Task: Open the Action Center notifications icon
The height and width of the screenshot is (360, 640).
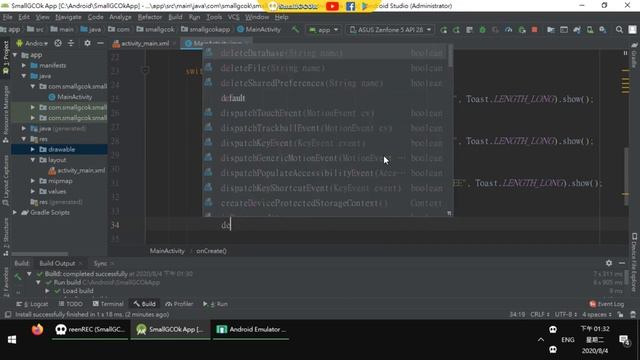Action: (624, 340)
